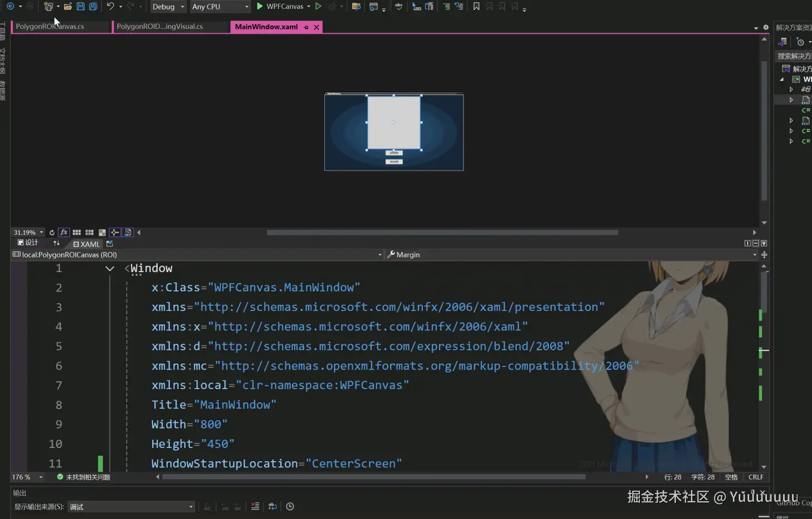Open the output source dropdown showing 调试
812x519 pixels.
131,507
